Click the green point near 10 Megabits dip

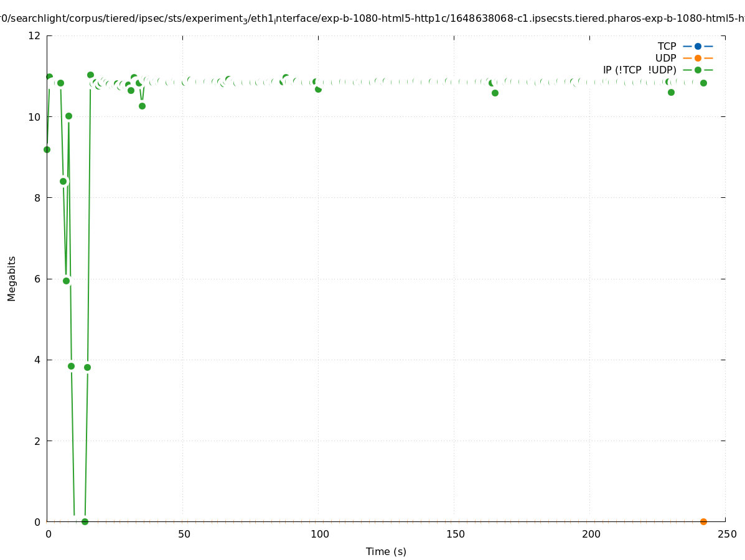[x=68, y=116]
